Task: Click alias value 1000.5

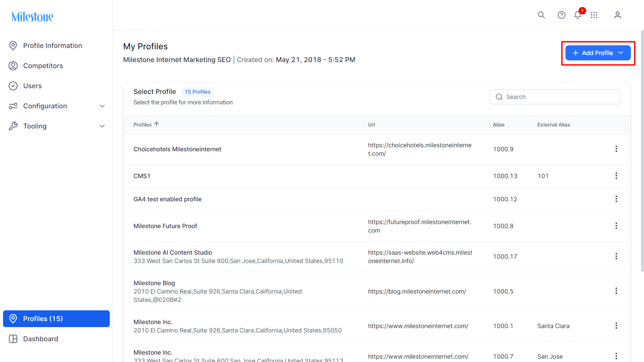Action: point(503,292)
